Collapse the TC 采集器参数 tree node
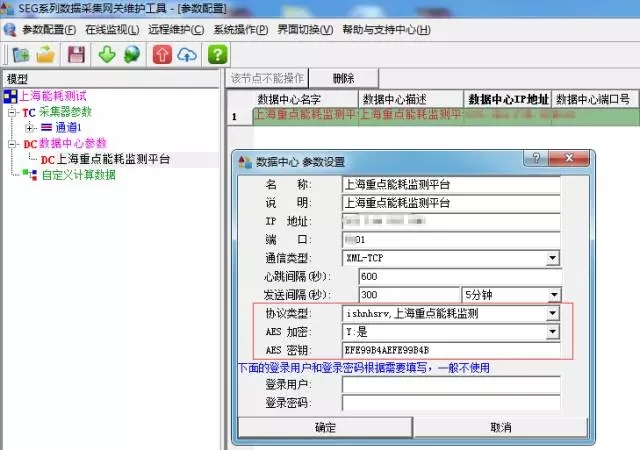The image size is (640, 450). click(x=13, y=112)
